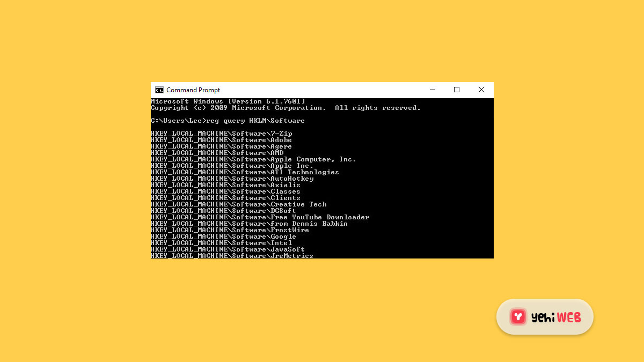Click the AutoHotkey registry key
Viewport: 644px width, 362px height.
[x=232, y=178]
